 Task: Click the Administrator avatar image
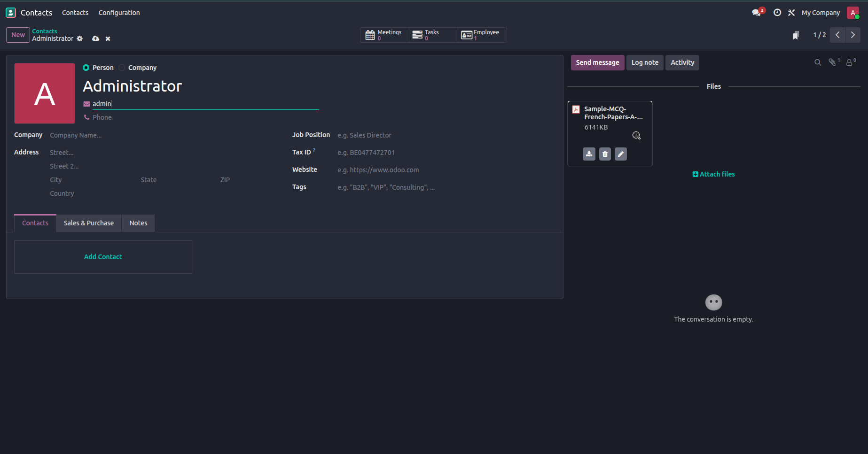(45, 93)
